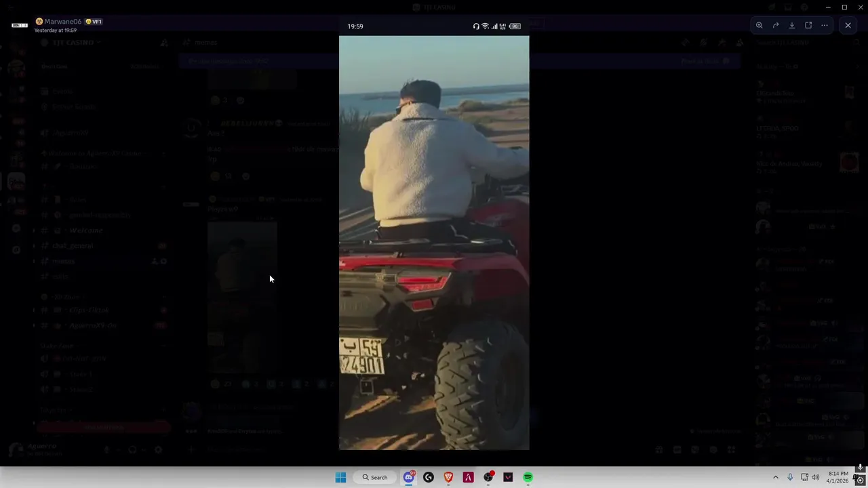Launch Brave browser from the taskbar
The width and height of the screenshot is (868, 488).
(x=448, y=477)
